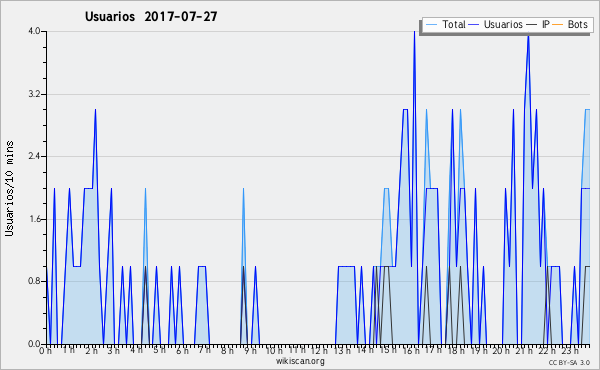This screenshot has width=600, height=370.
Task: Click the '12 h' x-axis label
Action: (x=319, y=351)
